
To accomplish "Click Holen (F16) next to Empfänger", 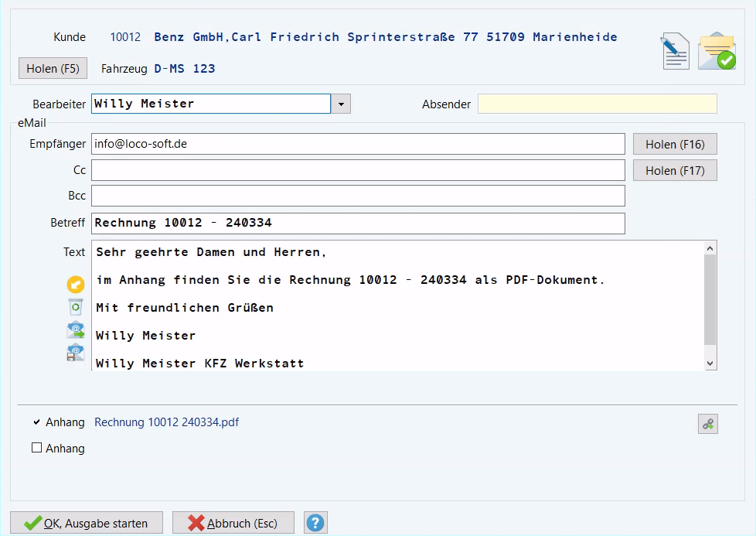I will tap(674, 143).
